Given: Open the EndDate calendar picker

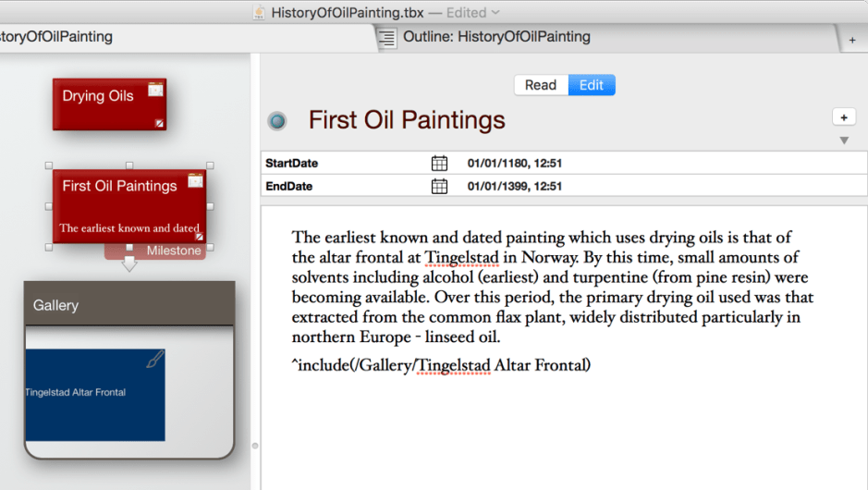Looking at the screenshot, I should (x=439, y=187).
